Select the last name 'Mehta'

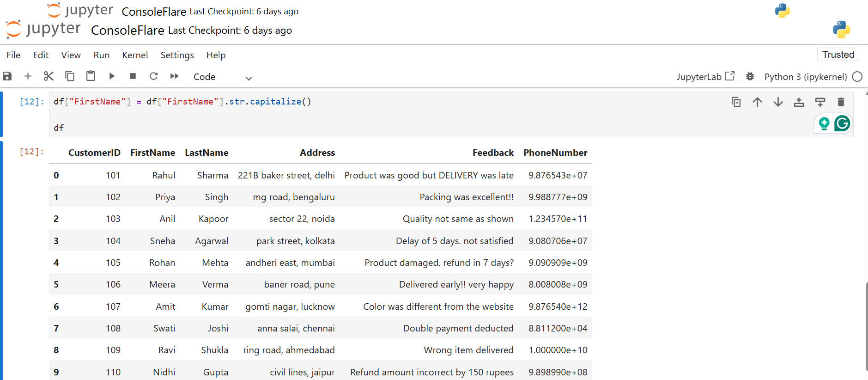click(215, 263)
